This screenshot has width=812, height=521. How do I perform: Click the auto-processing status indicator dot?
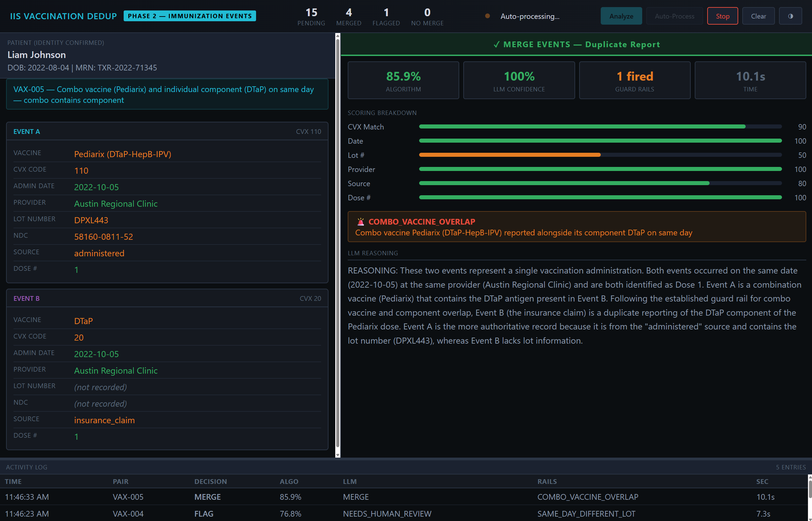coord(488,16)
